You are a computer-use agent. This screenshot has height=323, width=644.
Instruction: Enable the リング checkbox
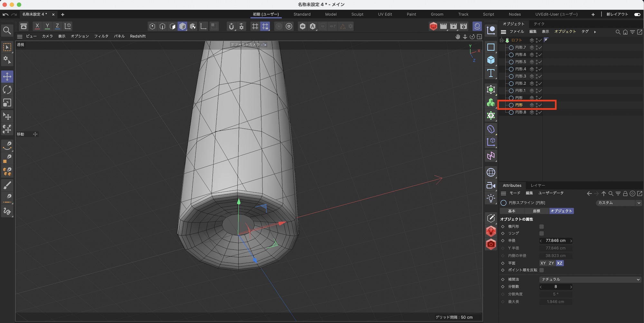click(542, 233)
